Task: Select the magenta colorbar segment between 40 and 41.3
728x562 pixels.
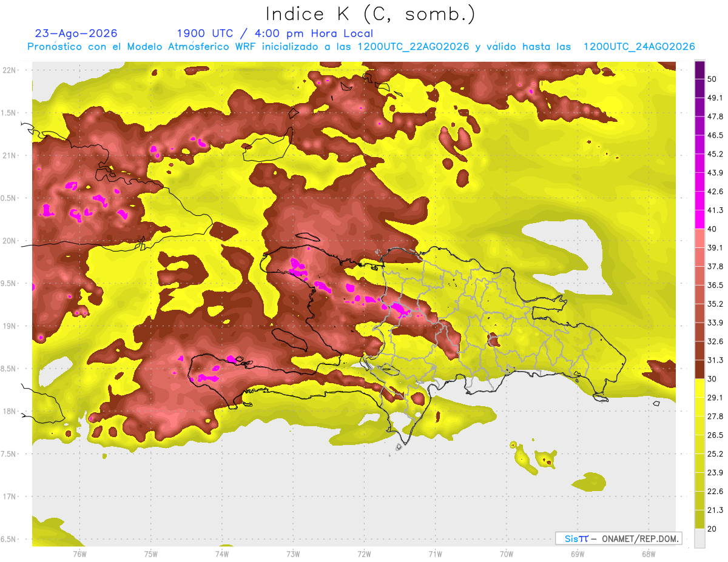Action: point(699,219)
